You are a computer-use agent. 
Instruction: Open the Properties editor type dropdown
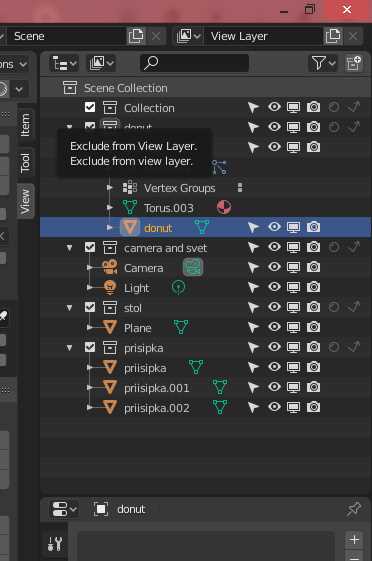click(64, 509)
